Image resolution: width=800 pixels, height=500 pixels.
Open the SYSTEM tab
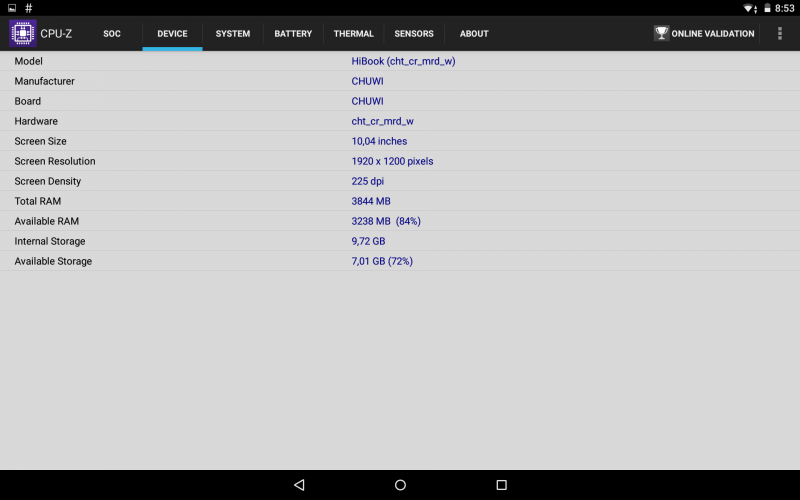(x=233, y=34)
